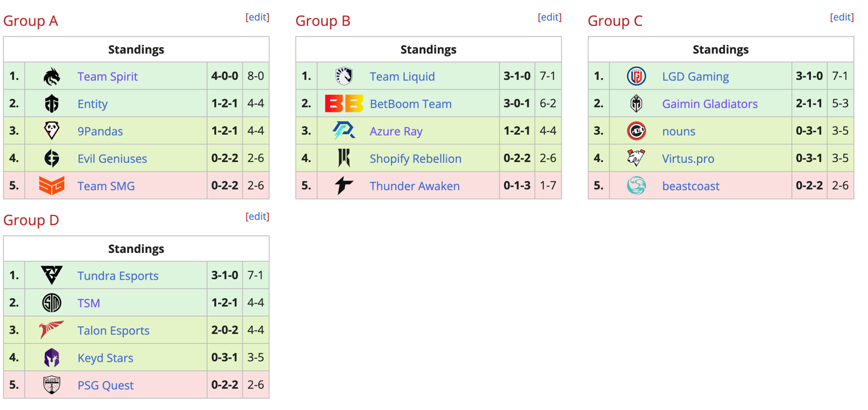This screenshot has width=868, height=410.
Task: Click the Tundra Esports logo
Action: pyautogui.click(x=51, y=275)
